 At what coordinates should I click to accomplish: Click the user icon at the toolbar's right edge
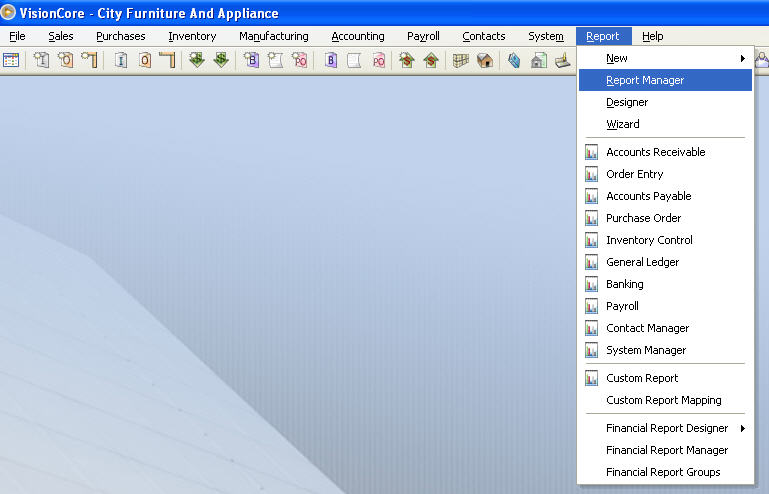(x=762, y=60)
